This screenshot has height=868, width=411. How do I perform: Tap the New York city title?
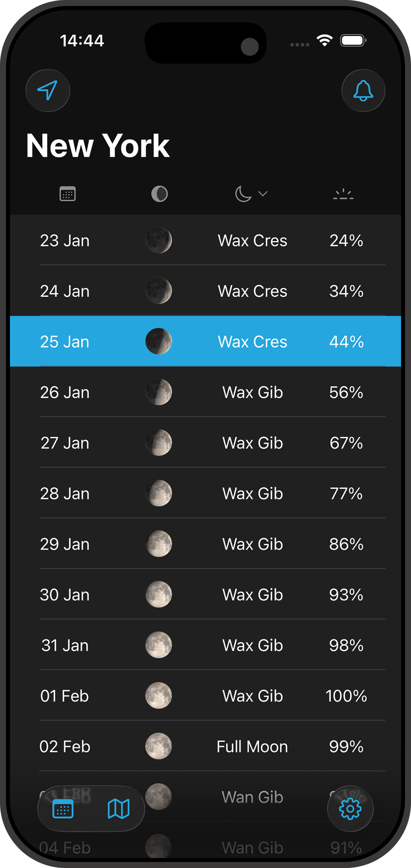[x=98, y=145]
